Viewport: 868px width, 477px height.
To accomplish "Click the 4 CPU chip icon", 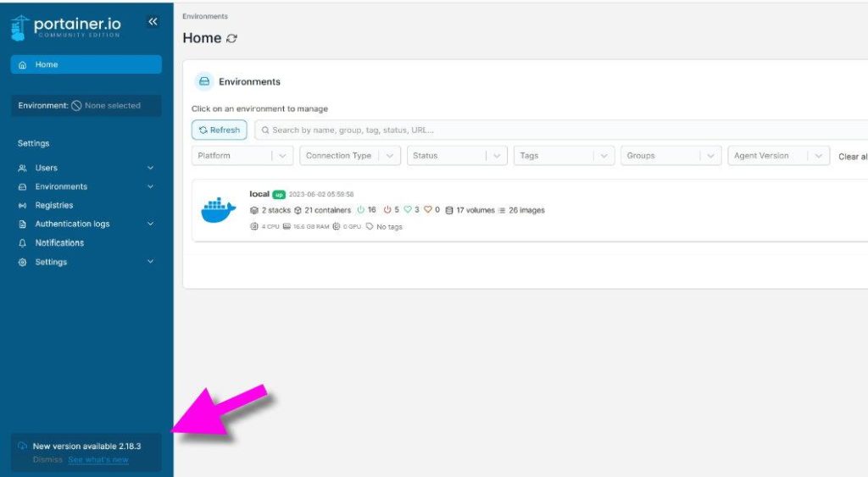I will click(x=254, y=226).
